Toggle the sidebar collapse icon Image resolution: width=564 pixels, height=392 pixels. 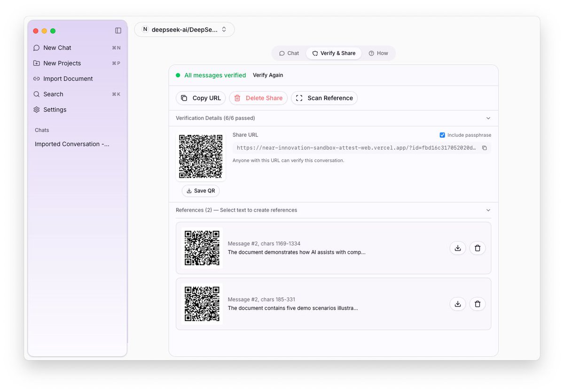(118, 31)
